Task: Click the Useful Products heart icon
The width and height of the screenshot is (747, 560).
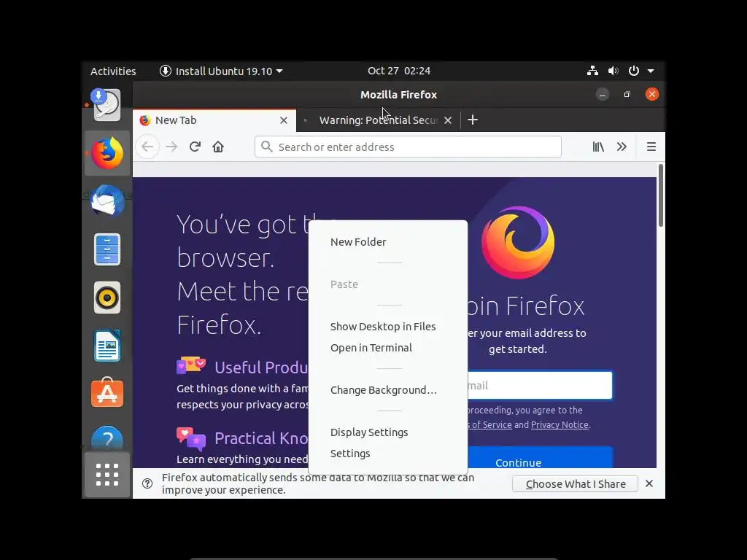Action: (x=191, y=366)
